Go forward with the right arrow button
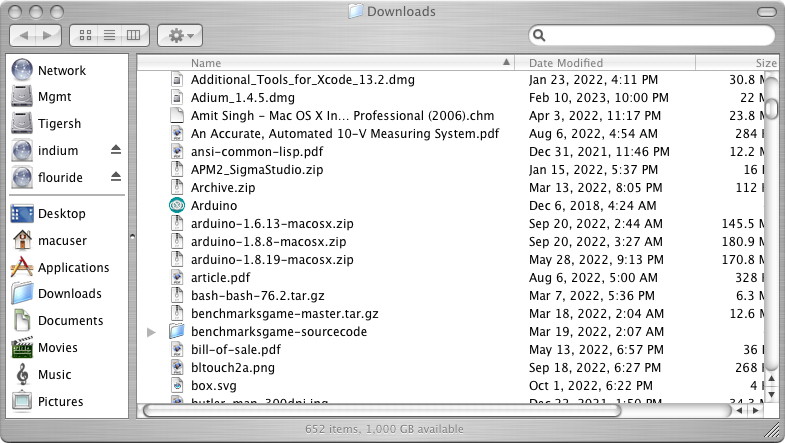The width and height of the screenshot is (785, 443). (x=48, y=36)
